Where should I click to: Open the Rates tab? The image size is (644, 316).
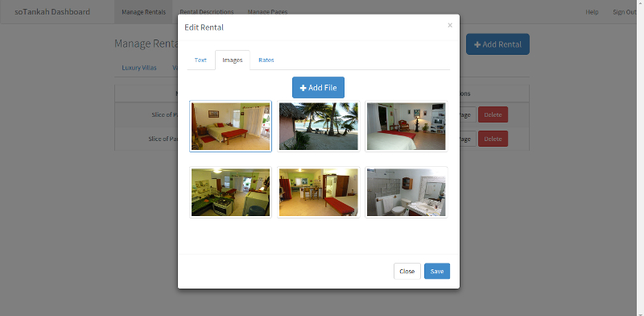(x=266, y=60)
